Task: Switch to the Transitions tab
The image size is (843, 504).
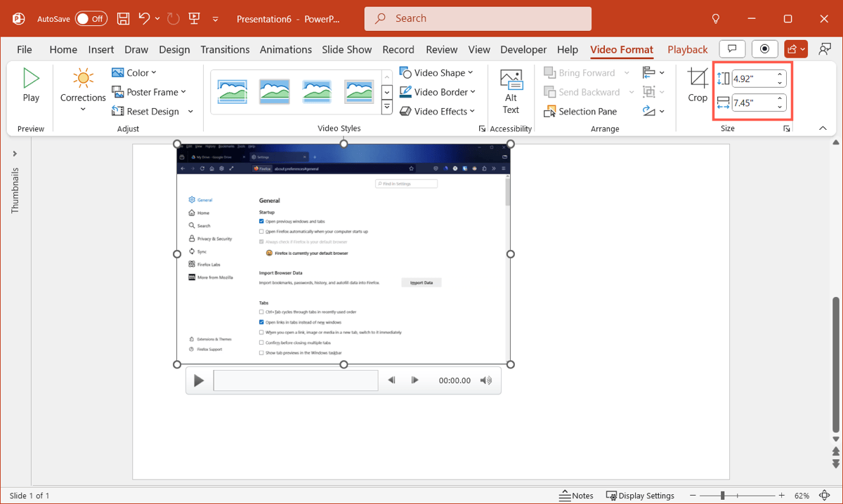Action: click(225, 50)
